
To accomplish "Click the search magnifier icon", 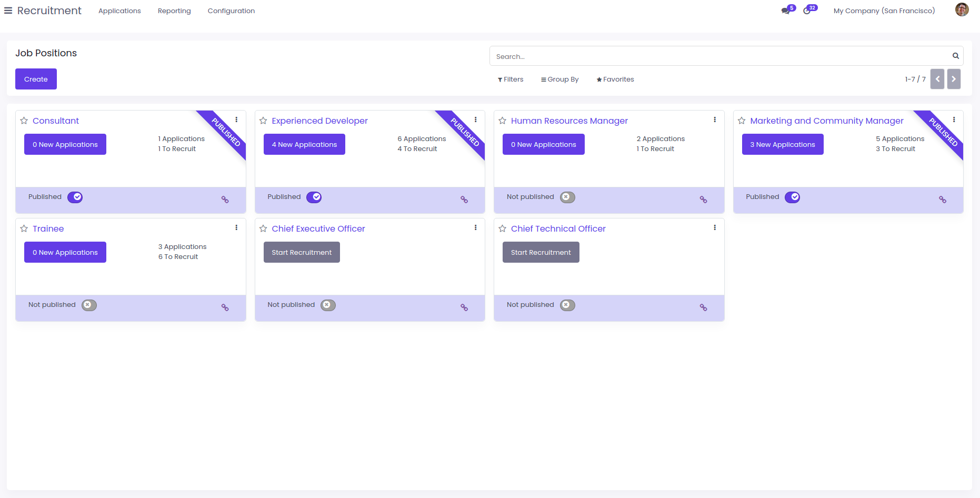I will click(x=955, y=56).
